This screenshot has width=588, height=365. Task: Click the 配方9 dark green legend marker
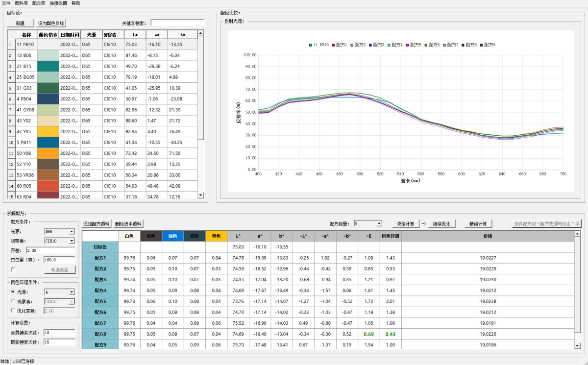point(481,45)
